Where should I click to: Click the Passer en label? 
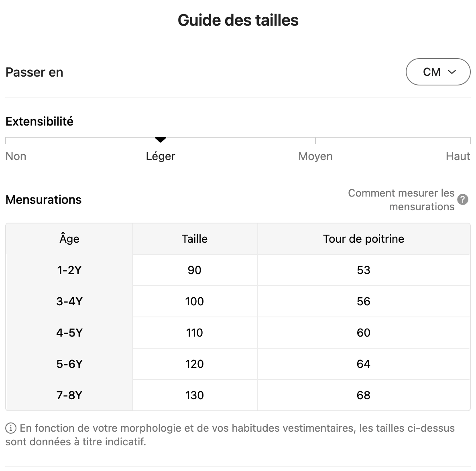[x=34, y=72]
